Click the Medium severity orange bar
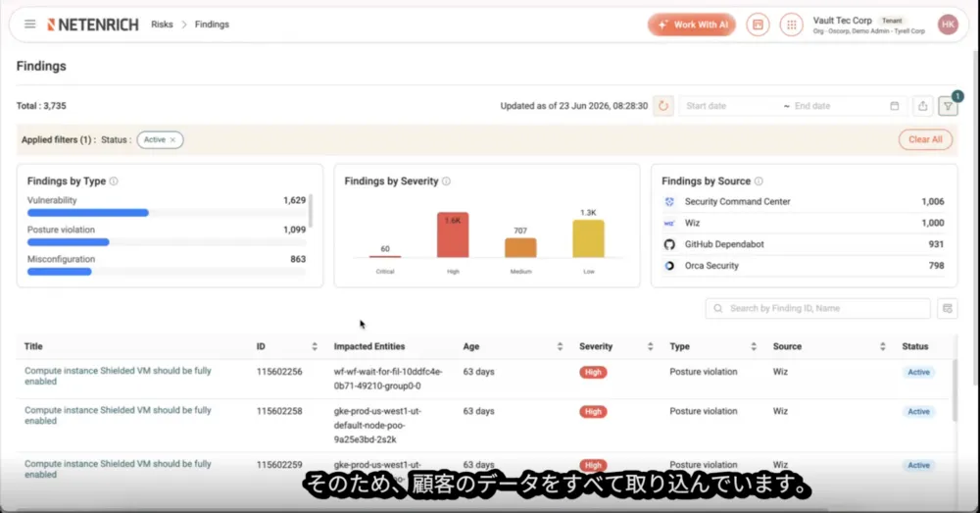 520,248
